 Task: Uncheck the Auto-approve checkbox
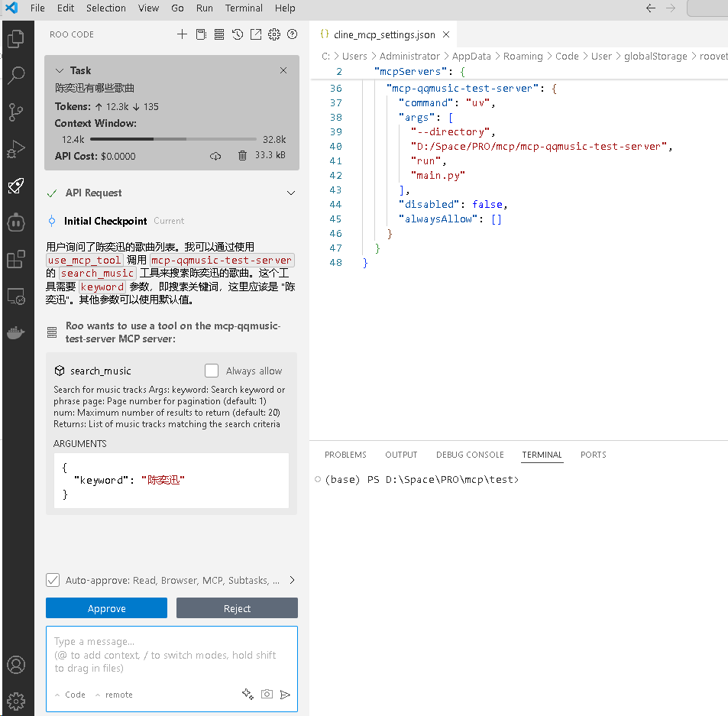pyautogui.click(x=53, y=580)
